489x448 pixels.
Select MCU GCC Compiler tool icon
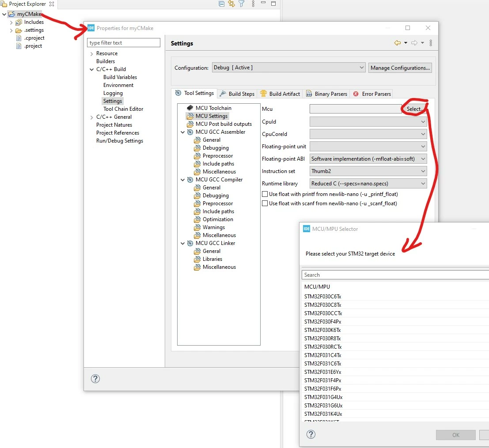point(190,180)
